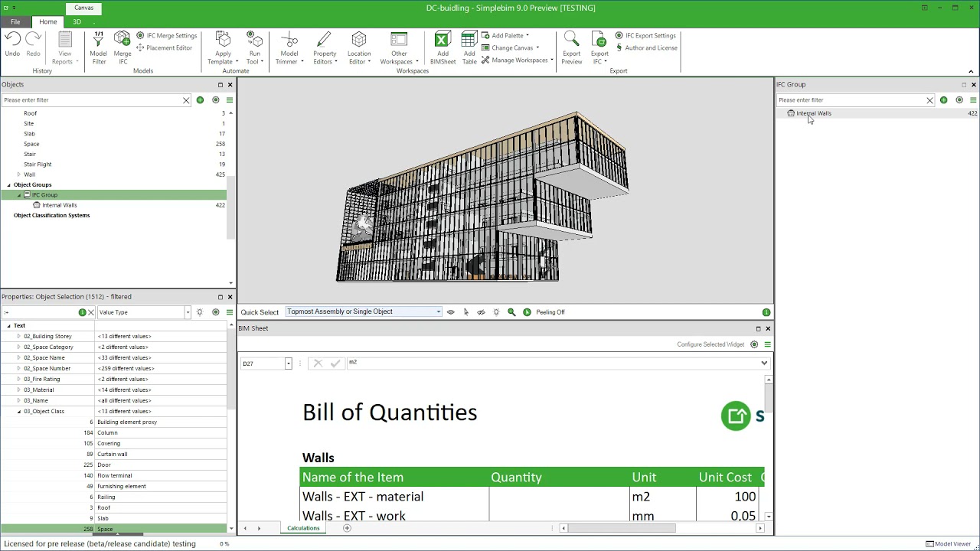Expand the Wall tree node
Viewport: 980px width, 551px height.
click(x=18, y=174)
